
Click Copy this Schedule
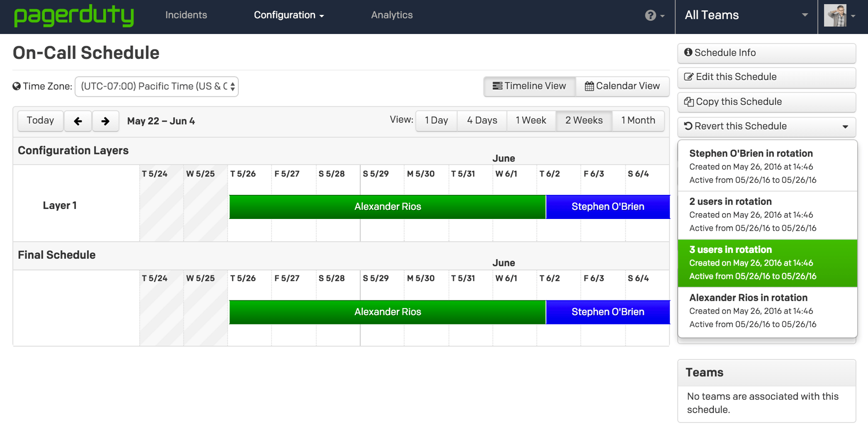766,102
